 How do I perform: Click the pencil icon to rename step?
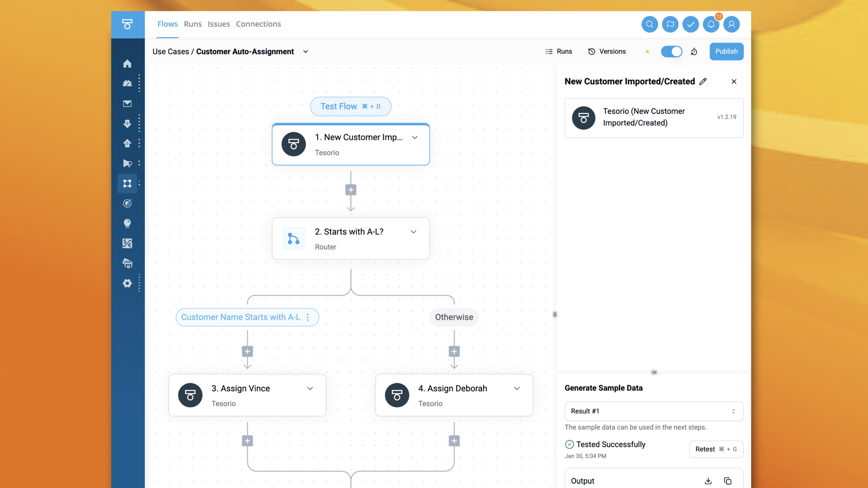pyautogui.click(x=703, y=81)
